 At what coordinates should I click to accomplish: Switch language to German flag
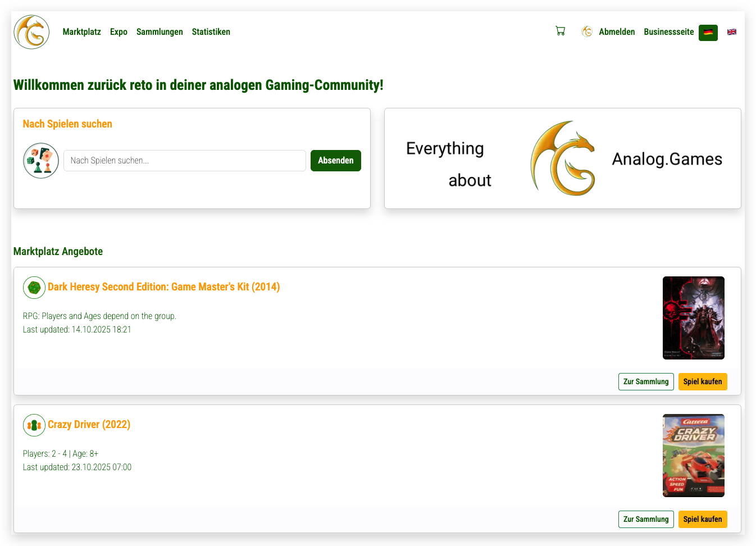click(708, 33)
